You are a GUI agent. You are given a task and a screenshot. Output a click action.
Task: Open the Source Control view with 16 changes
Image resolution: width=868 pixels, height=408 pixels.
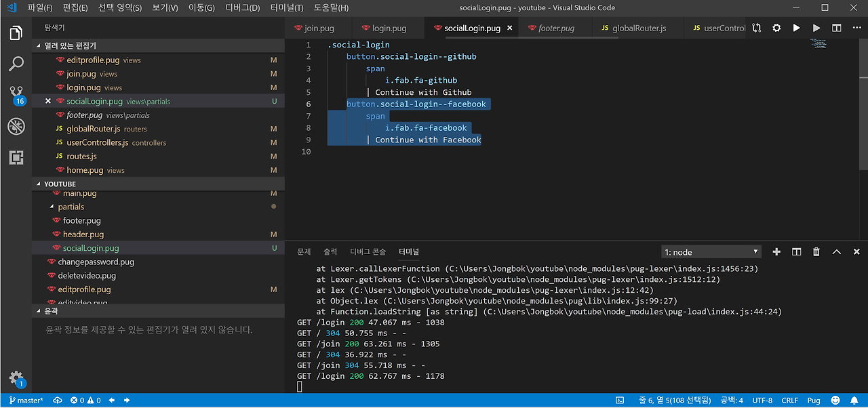click(x=16, y=94)
